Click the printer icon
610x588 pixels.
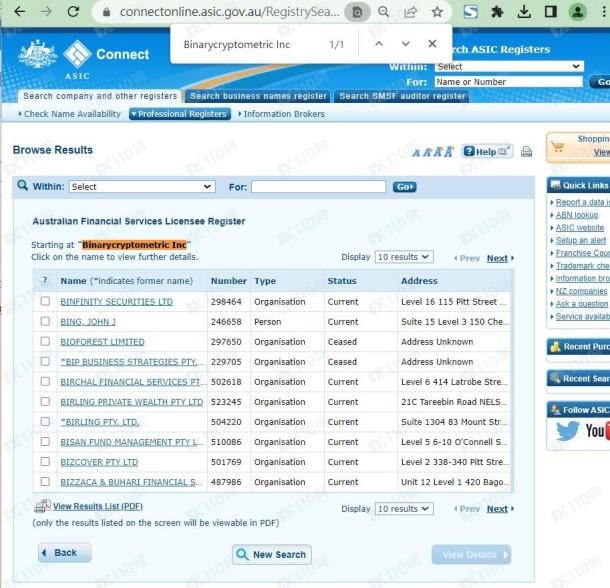pos(526,151)
